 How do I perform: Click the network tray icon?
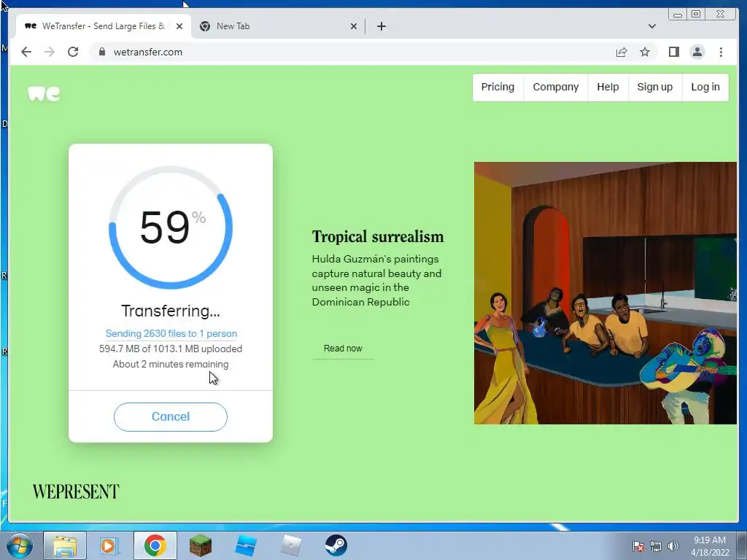[656, 546]
